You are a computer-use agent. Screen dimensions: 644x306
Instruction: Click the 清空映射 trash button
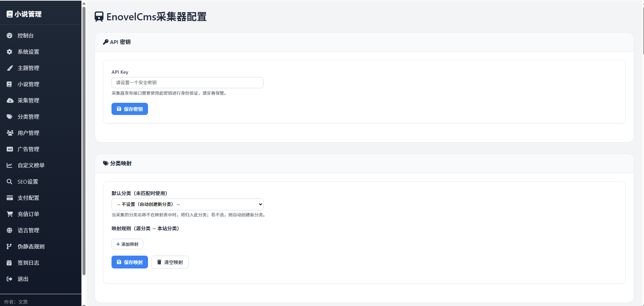point(170,262)
